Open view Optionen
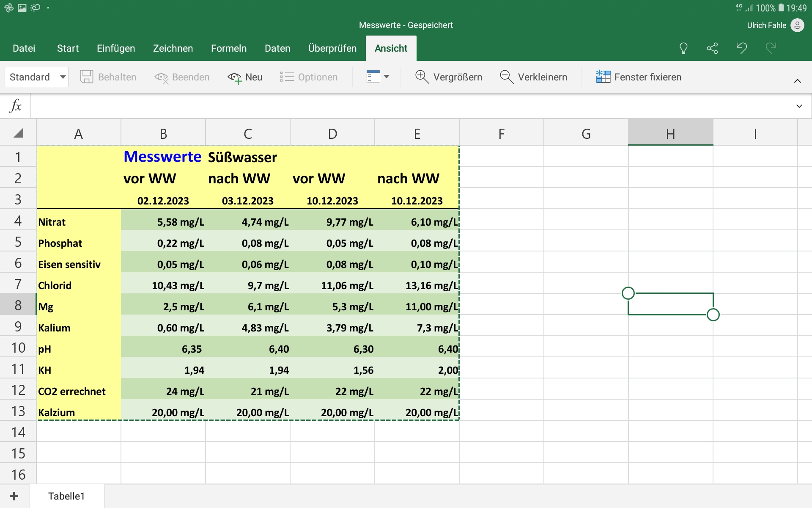The height and width of the screenshot is (508, 812). [x=309, y=77]
